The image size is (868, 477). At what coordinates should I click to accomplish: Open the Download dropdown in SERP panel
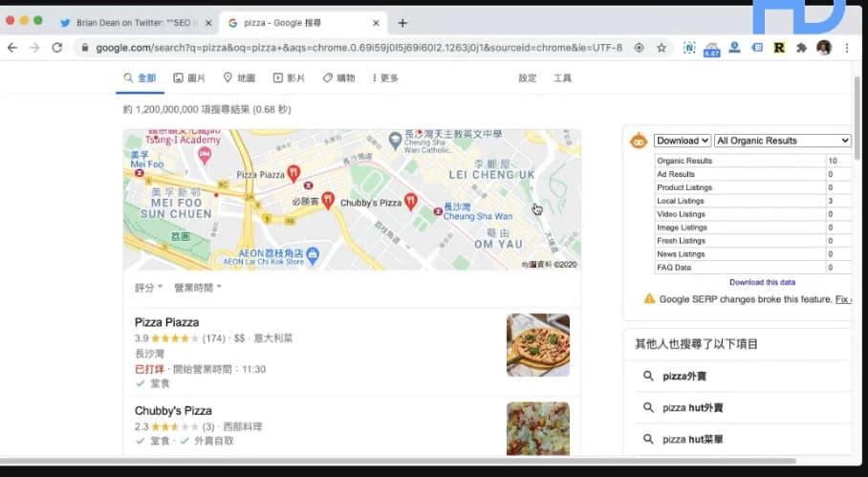click(683, 141)
